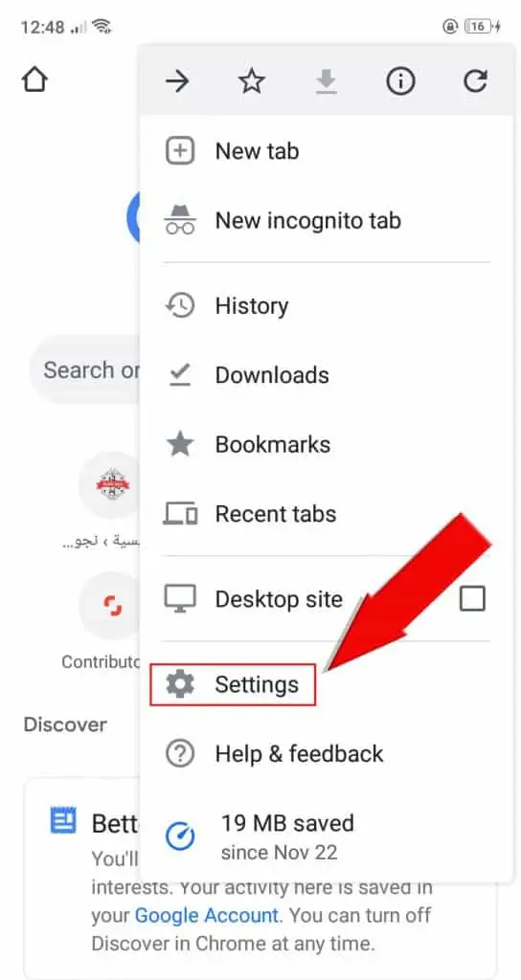
Task: Tap the home icon
Action: click(x=34, y=80)
